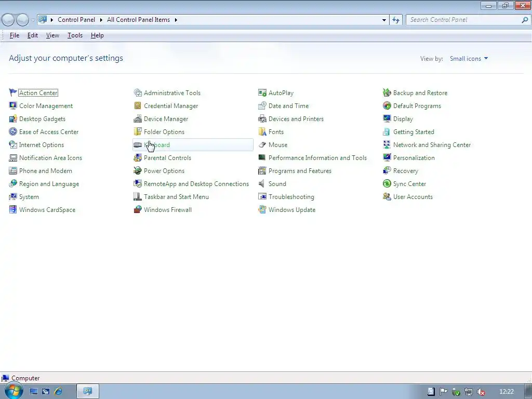Open the Display link
The height and width of the screenshot is (399, 532).
(x=403, y=119)
